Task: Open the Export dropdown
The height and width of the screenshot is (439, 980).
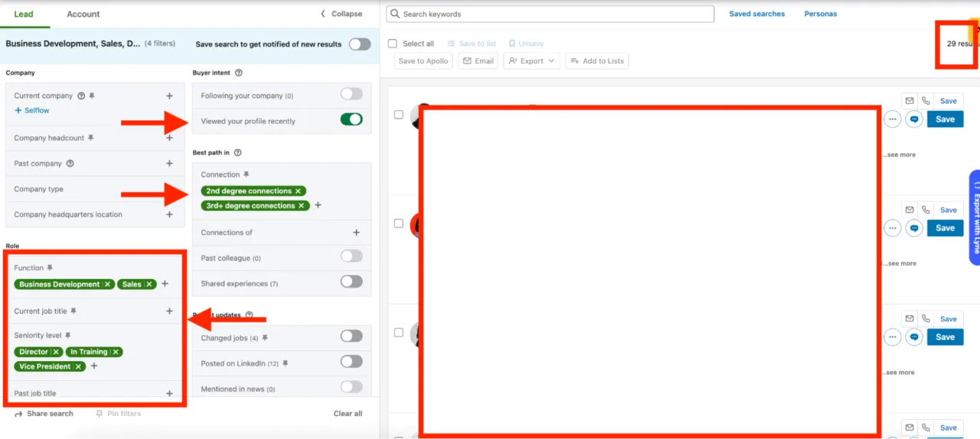Action: tap(532, 61)
